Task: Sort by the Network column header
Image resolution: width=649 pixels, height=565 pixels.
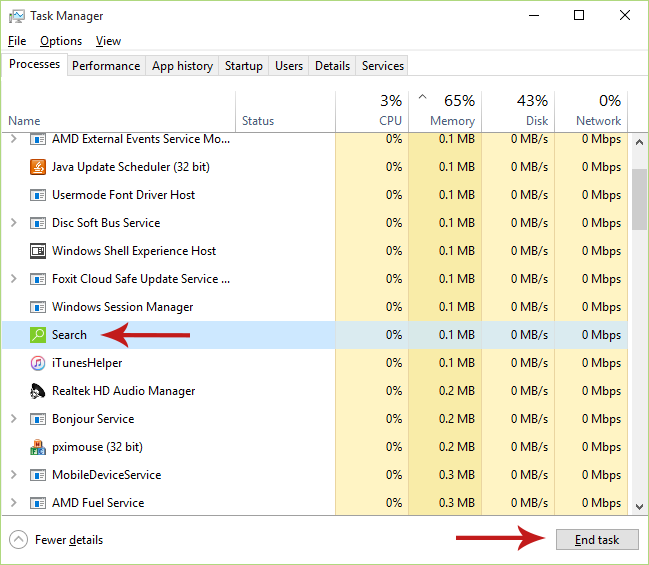Action: [591, 112]
